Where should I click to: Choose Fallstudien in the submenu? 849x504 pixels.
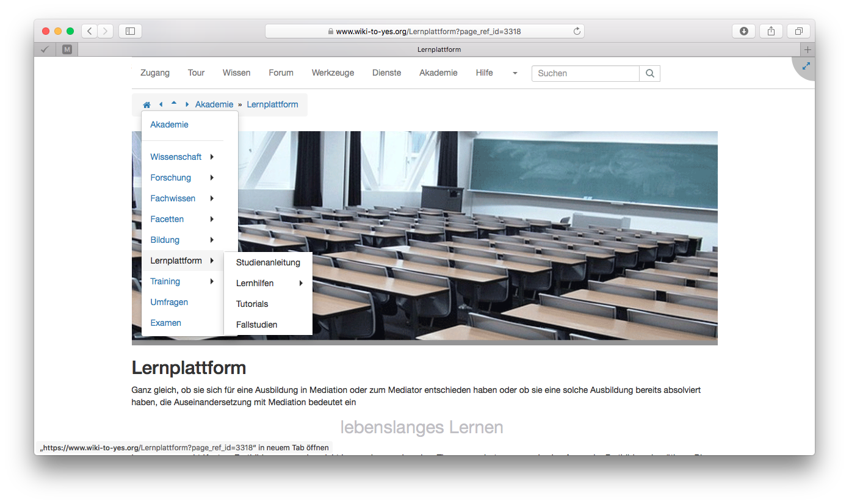256,325
